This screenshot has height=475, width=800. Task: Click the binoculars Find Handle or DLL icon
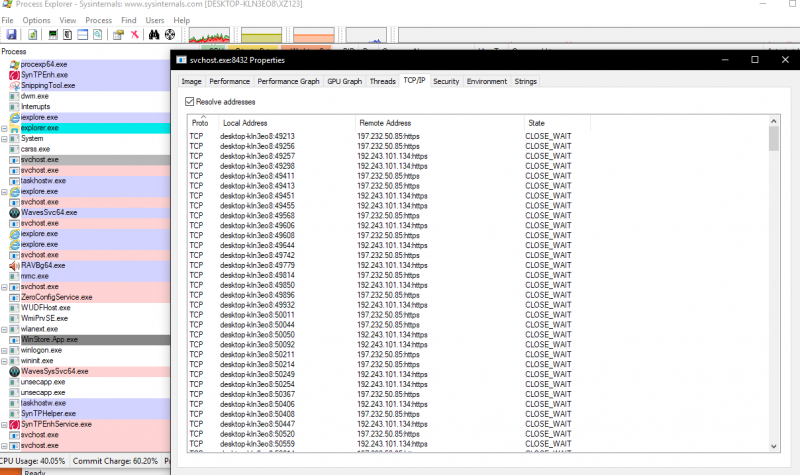click(x=154, y=35)
